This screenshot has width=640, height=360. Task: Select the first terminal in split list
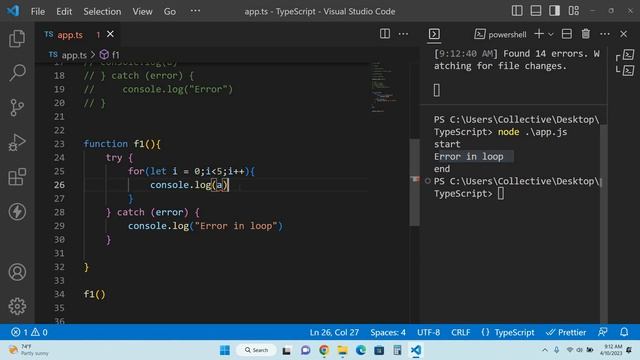(629, 54)
